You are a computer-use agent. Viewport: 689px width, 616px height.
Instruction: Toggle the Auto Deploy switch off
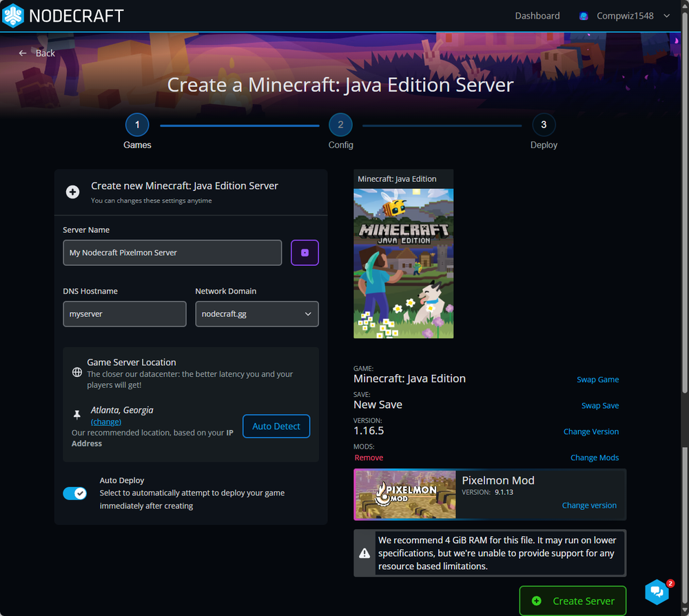pyautogui.click(x=74, y=493)
